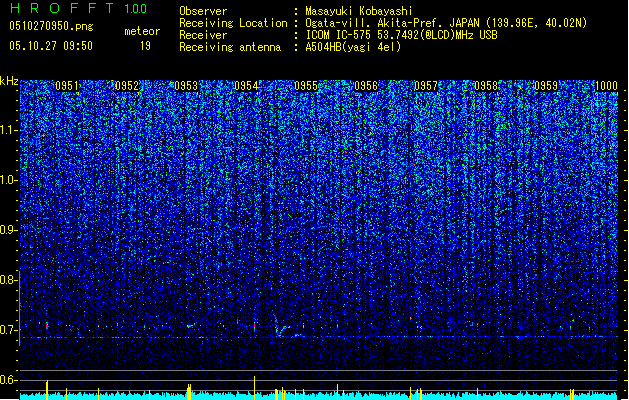629x400 pixels.
Task: Click the red meteor echo just before 0951
Action: tap(47, 326)
